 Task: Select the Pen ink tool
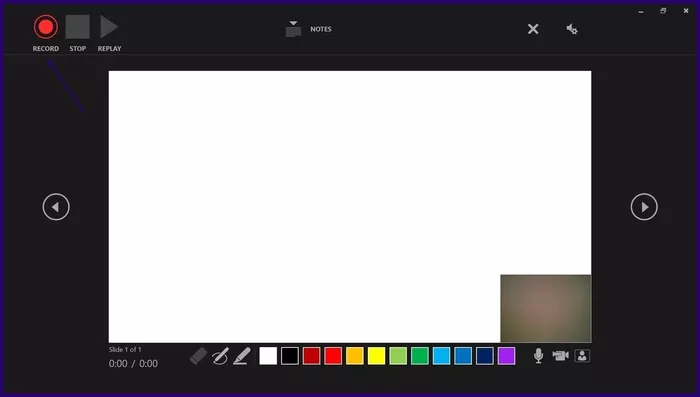point(220,356)
